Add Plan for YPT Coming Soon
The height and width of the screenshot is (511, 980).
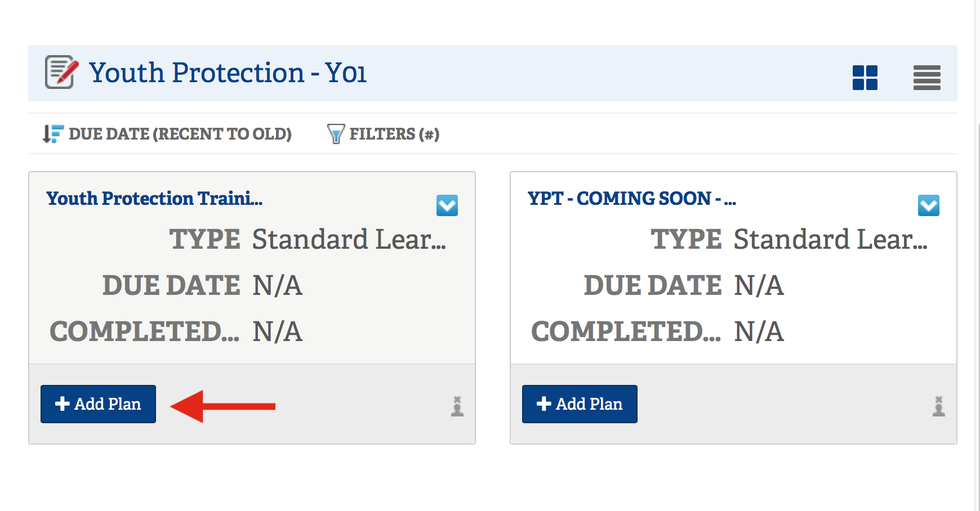tap(580, 404)
